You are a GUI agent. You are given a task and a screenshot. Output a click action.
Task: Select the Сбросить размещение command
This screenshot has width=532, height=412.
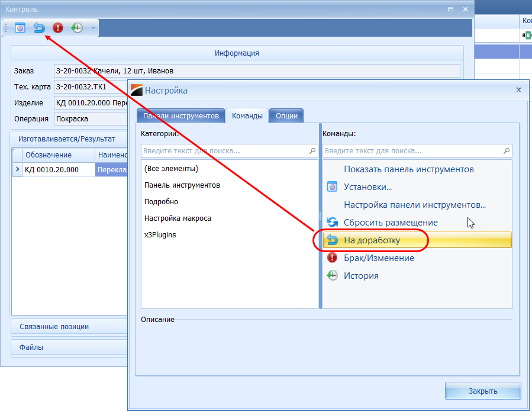(x=391, y=223)
